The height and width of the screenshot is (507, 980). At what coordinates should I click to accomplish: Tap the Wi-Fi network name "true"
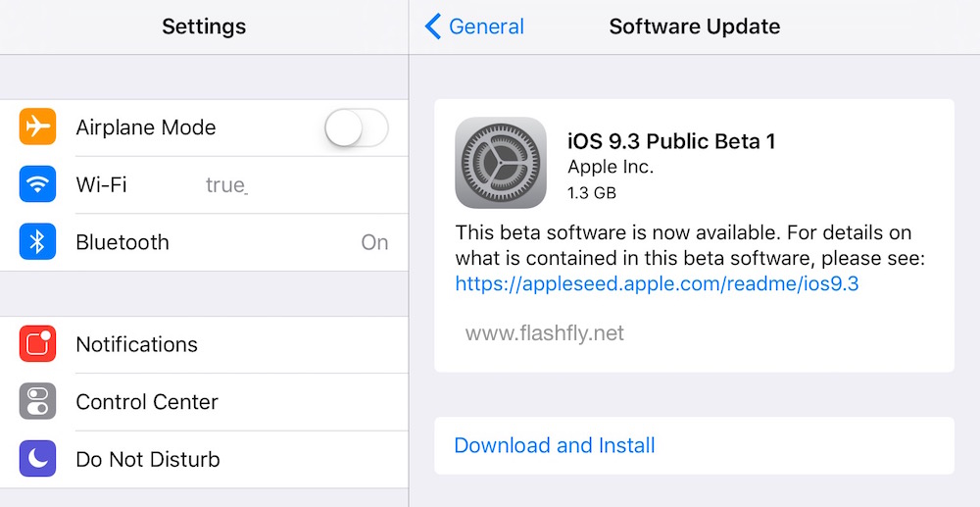[225, 184]
